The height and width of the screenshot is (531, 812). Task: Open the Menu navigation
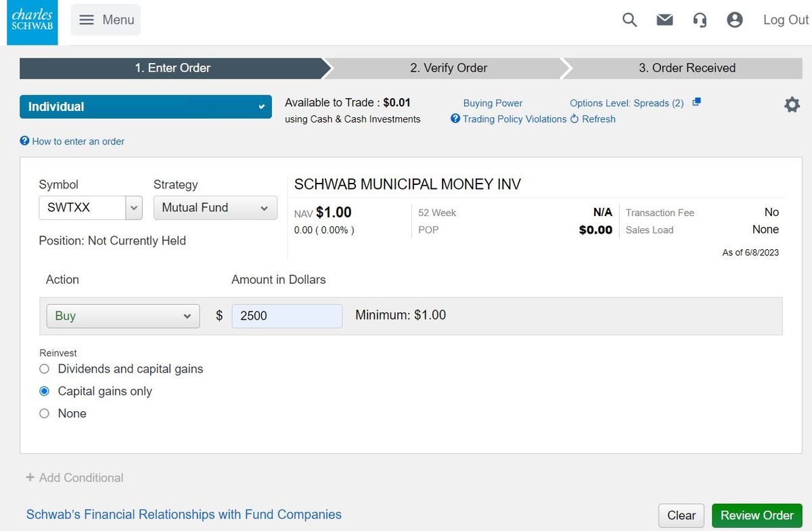click(x=105, y=20)
